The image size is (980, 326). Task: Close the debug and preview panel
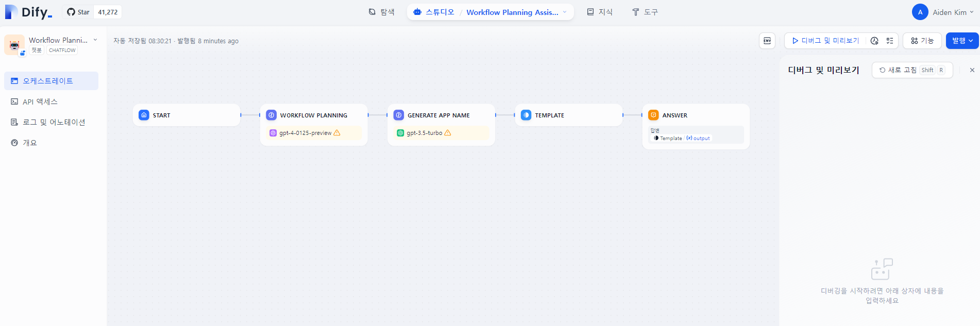pyautogui.click(x=972, y=70)
